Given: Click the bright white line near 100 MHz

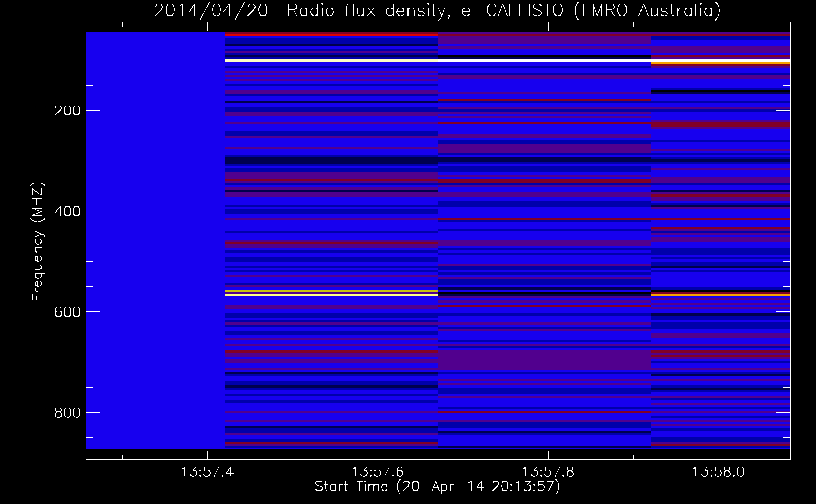Looking at the screenshot, I should (x=507, y=60).
